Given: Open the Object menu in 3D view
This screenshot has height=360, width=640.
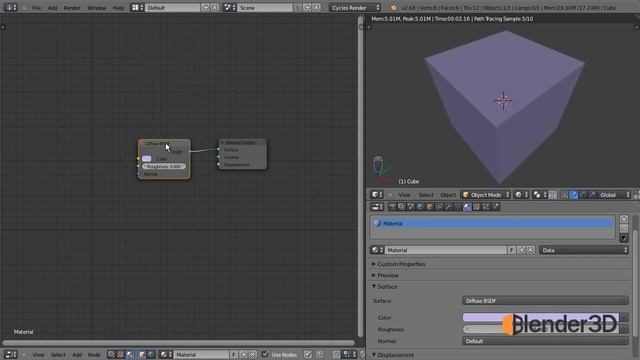Looking at the screenshot, I should click(448, 195).
